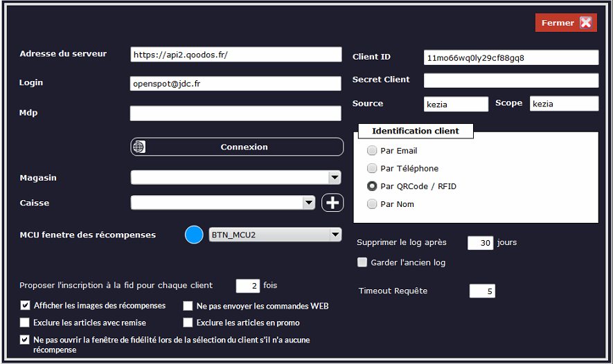Edit the fid inscription proposal count field

248,286
